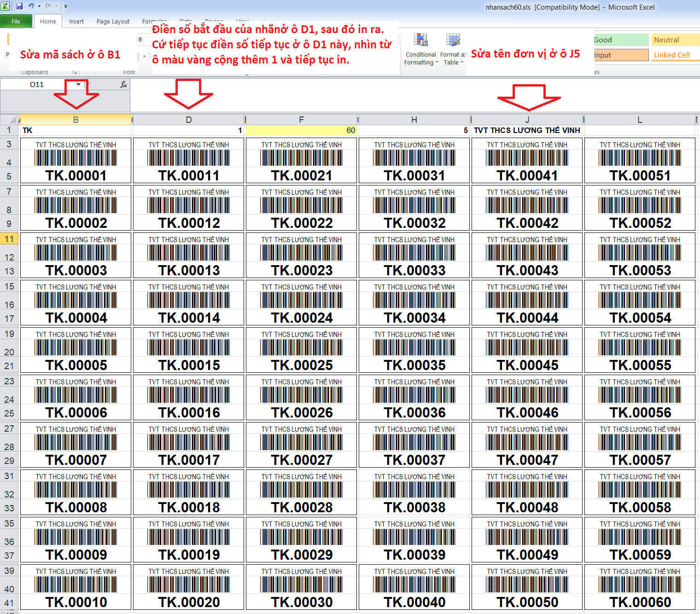
Task: Expand the Name Box dropdown arrow
Action: [x=78, y=84]
